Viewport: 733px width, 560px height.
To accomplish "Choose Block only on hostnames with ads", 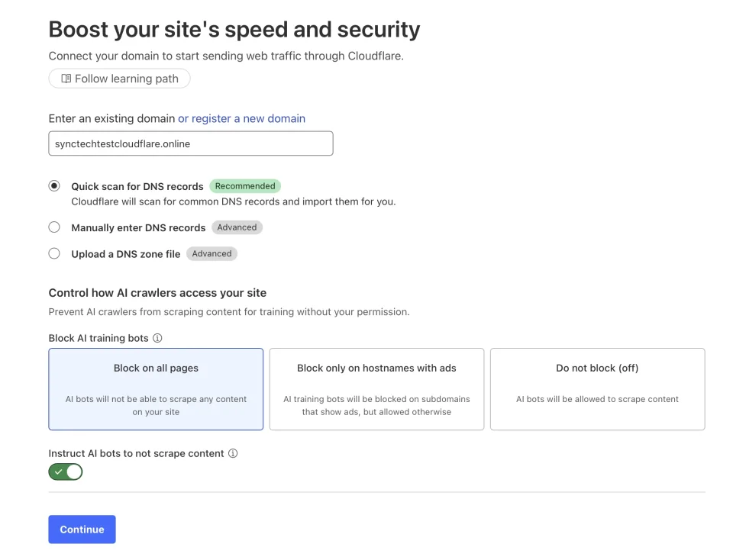I will (x=376, y=389).
